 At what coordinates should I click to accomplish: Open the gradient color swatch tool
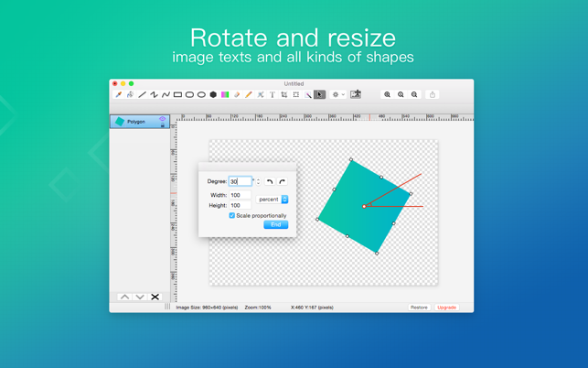(225, 94)
